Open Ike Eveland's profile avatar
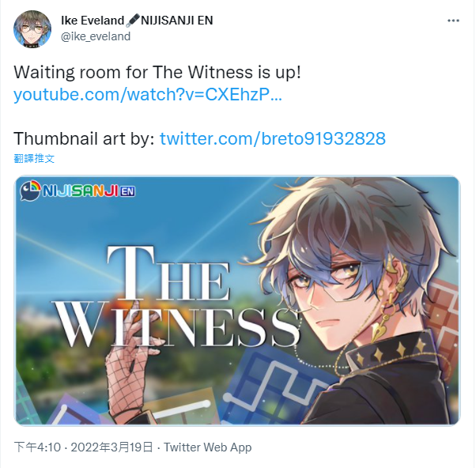The height and width of the screenshot is (468, 476). (32, 29)
